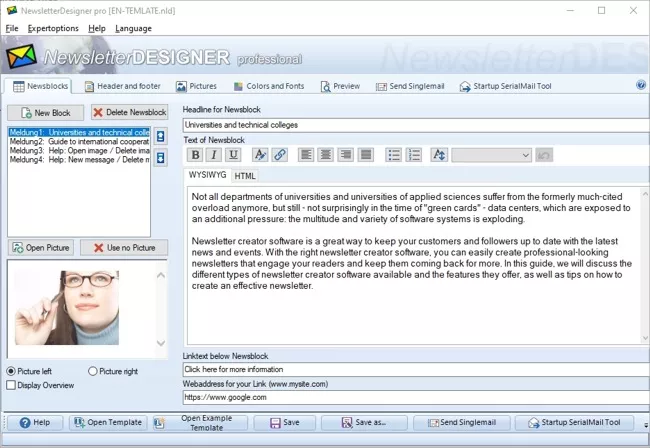Open the Expertoptions menu
Viewport: 650px width, 448px height.
tap(53, 28)
